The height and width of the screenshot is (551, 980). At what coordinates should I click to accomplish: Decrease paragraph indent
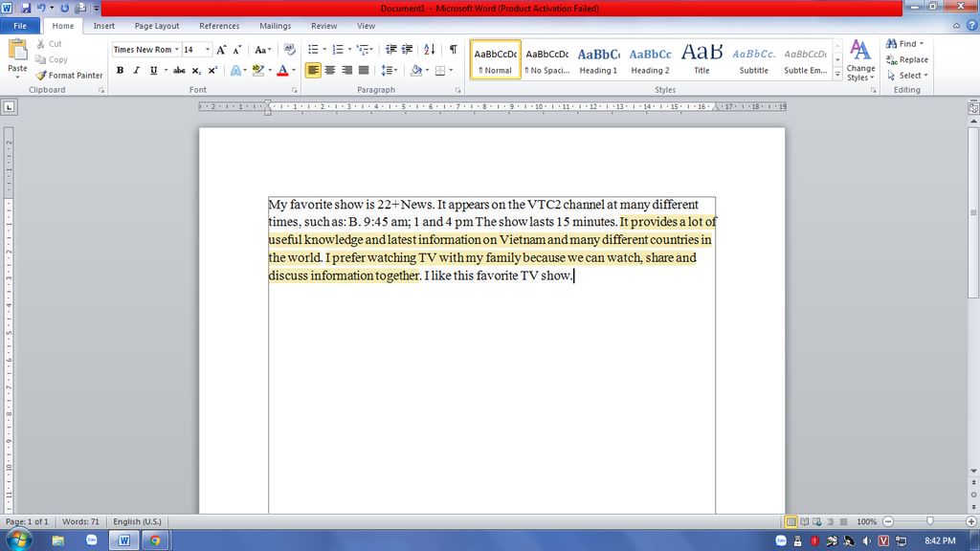pyautogui.click(x=391, y=50)
